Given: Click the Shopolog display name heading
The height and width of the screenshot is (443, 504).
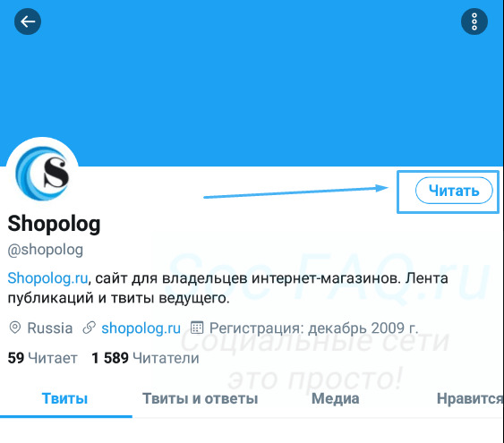Looking at the screenshot, I should (x=54, y=224).
